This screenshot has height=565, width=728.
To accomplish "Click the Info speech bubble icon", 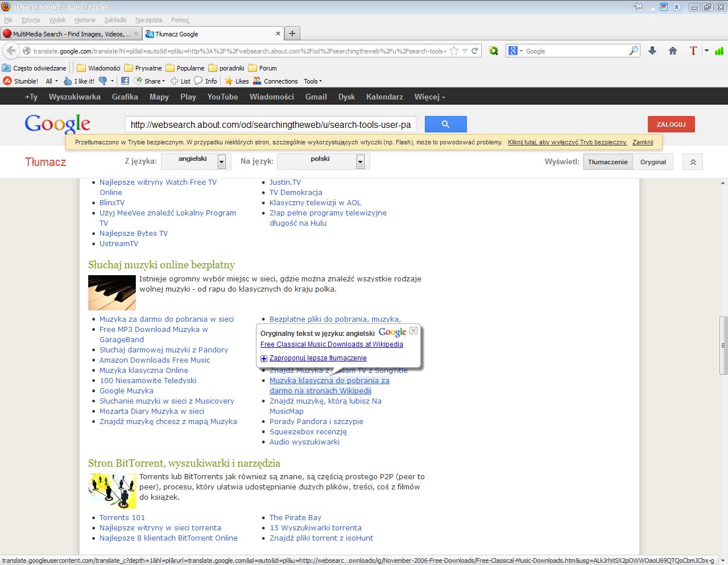I will click(x=198, y=81).
